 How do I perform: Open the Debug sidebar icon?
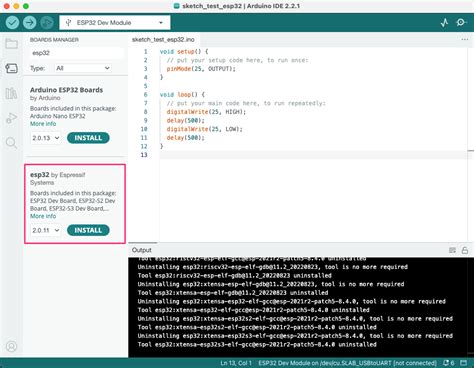11,118
